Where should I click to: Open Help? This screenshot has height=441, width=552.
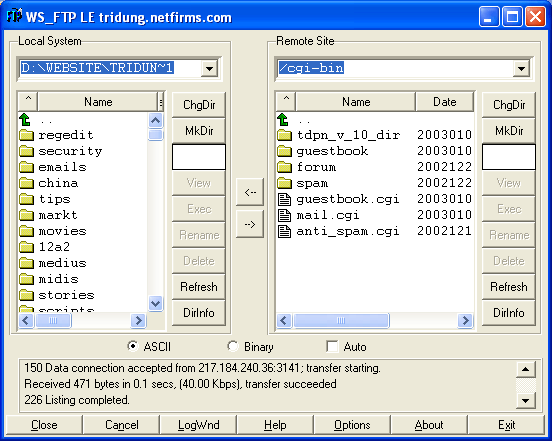275,425
